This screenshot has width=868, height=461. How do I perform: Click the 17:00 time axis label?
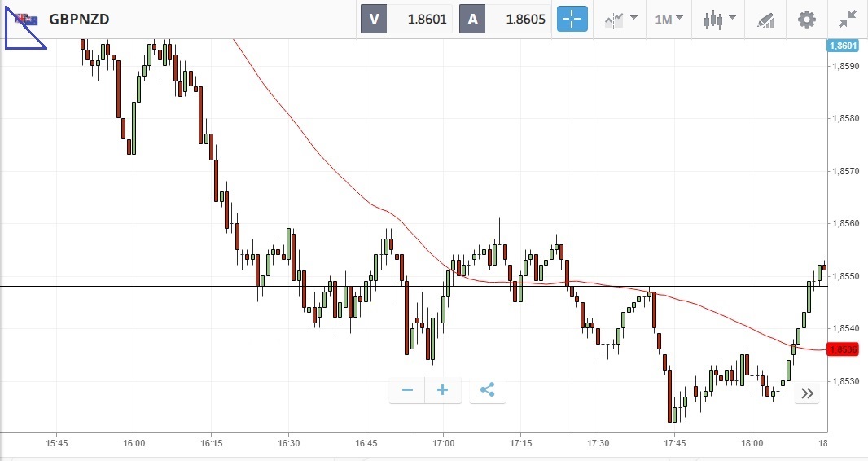point(443,444)
